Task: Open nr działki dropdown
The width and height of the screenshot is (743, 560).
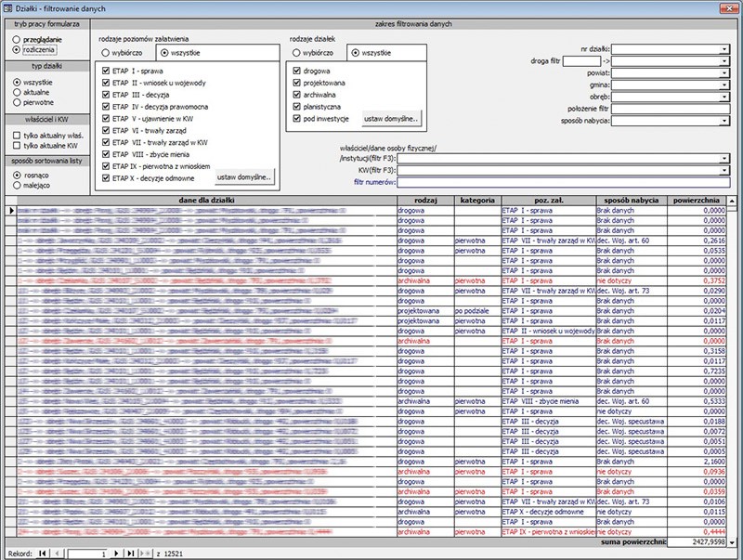Action: (724, 49)
